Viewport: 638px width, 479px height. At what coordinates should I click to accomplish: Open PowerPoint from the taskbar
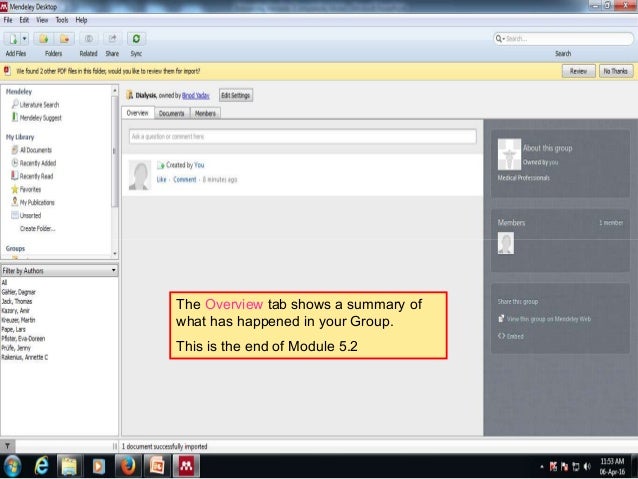pos(157,466)
